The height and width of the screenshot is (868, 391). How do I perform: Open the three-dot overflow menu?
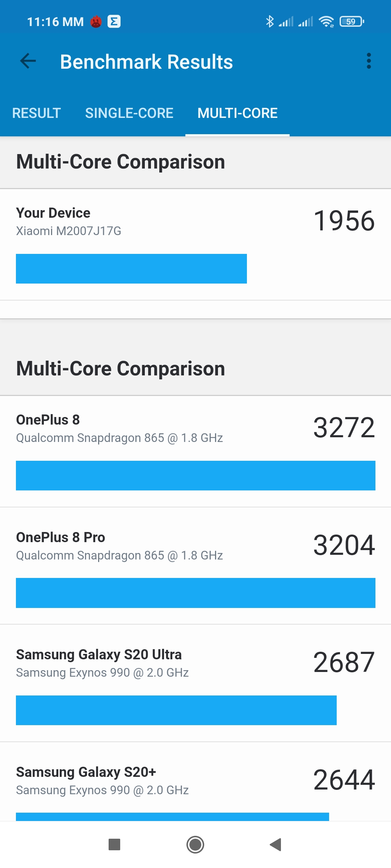[x=369, y=61]
